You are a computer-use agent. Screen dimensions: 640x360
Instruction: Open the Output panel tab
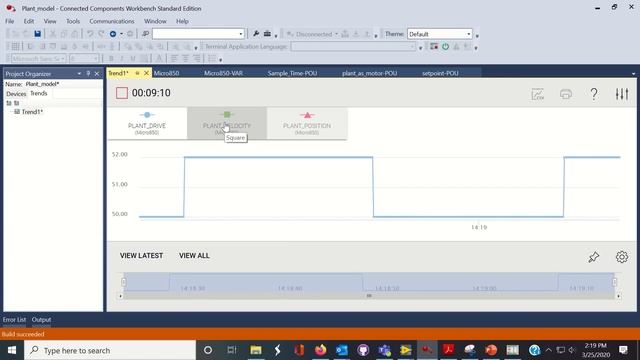click(x=41, y=320)
